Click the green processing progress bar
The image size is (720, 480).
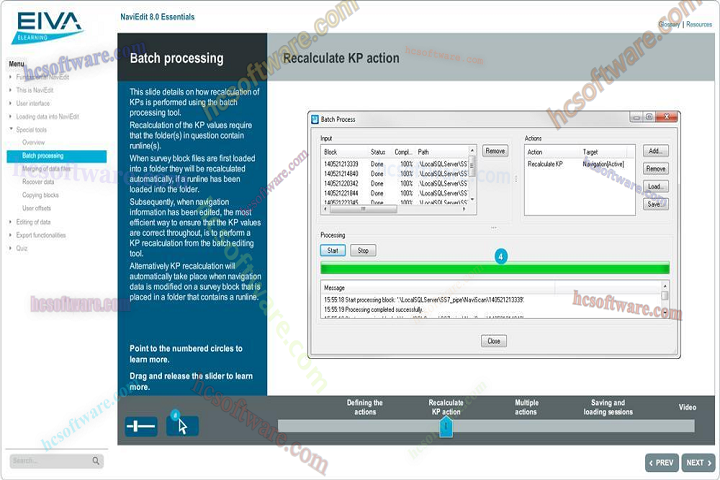click(x=495, y=268)
